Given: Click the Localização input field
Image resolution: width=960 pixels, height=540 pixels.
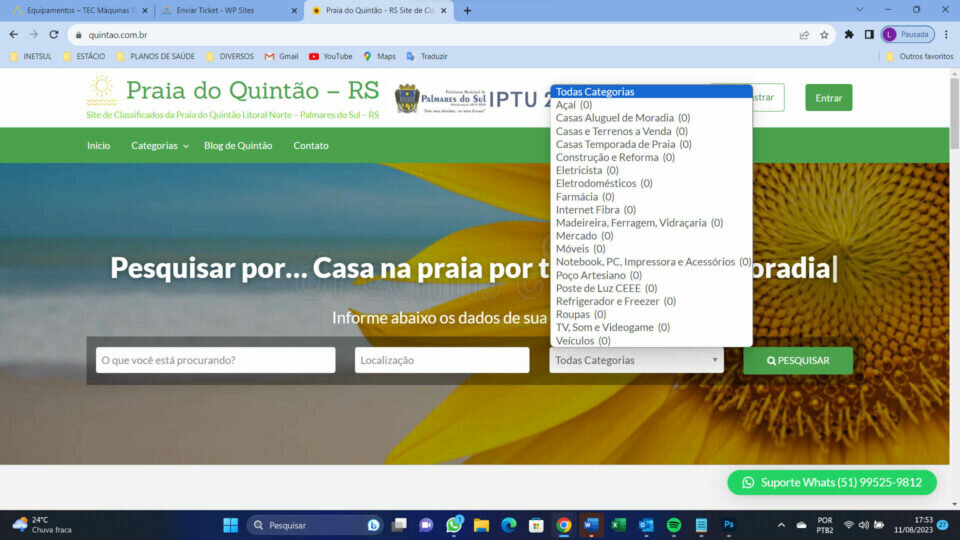Looking at the screenshot, I should 441,360.
